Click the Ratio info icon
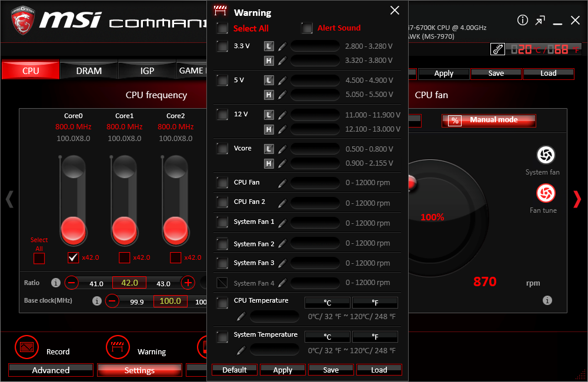The height and width of the screenshot is (382, 588). pos(55,283)
